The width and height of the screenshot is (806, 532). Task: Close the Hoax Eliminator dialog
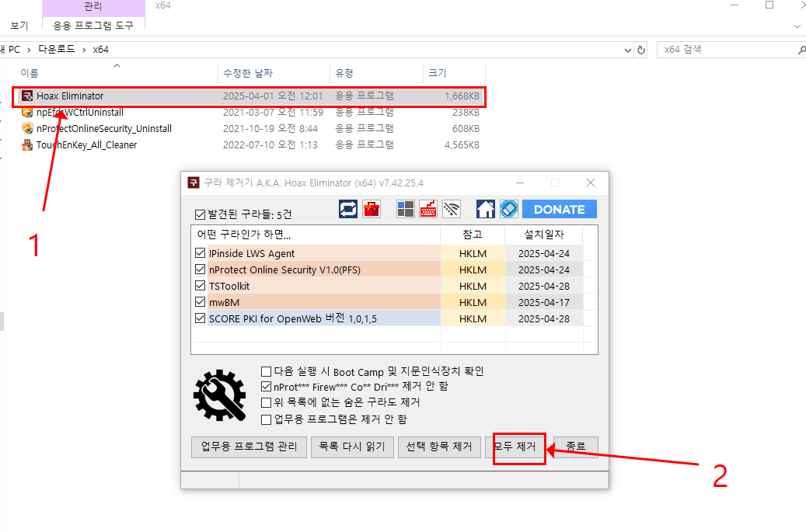tap(591, 183)
